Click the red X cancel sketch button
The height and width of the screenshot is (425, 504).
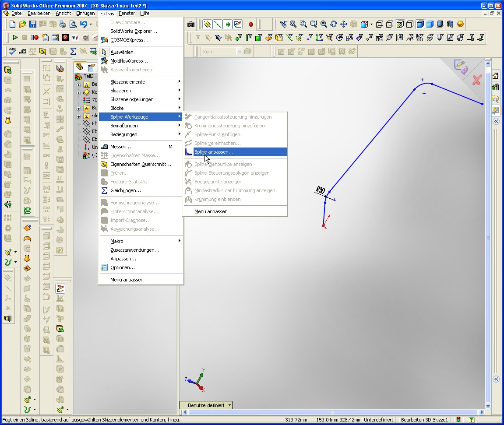tap(477, 80)
